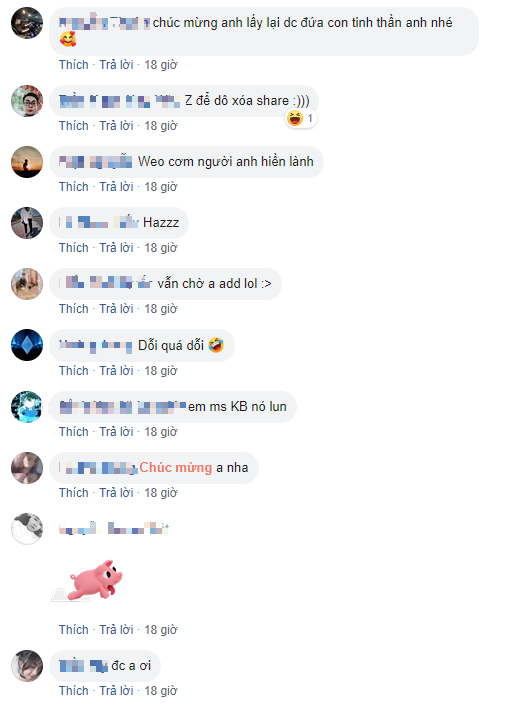
Task: Open the profile picture beside the "Hazzz" comment
Action: [x=27, y=223]
